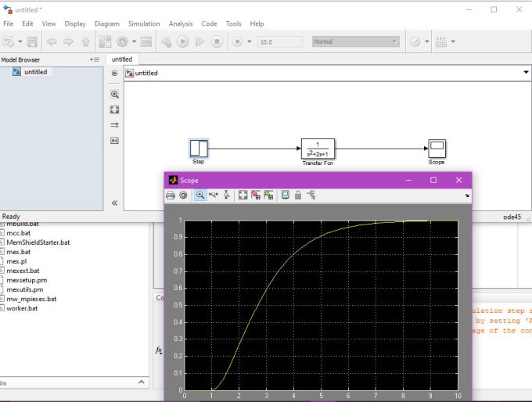
Task: Click the simulation stop time field 10.0
Action: tap(280, 41)
